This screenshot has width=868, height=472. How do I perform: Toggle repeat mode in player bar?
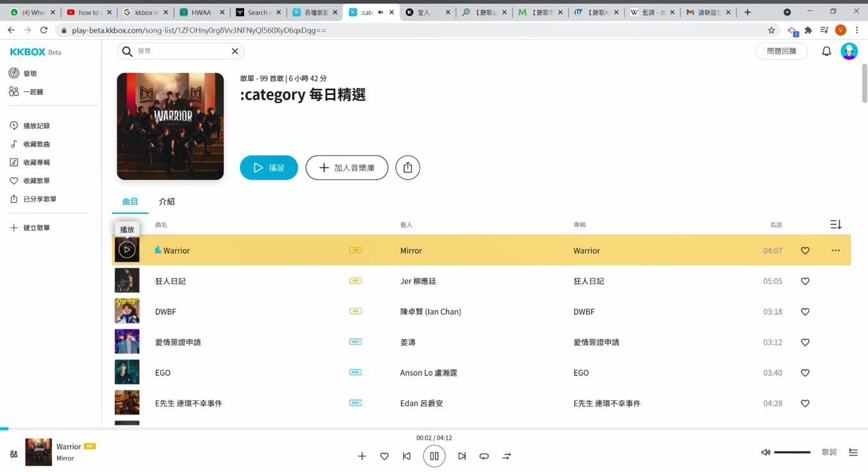click(x=484, y=456)
